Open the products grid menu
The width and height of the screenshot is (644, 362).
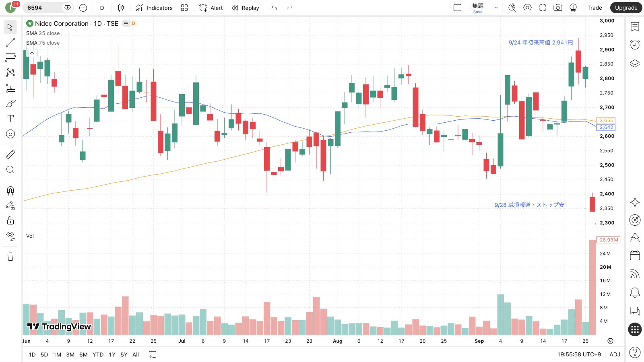pyautogui.click(x=635, y=329)
